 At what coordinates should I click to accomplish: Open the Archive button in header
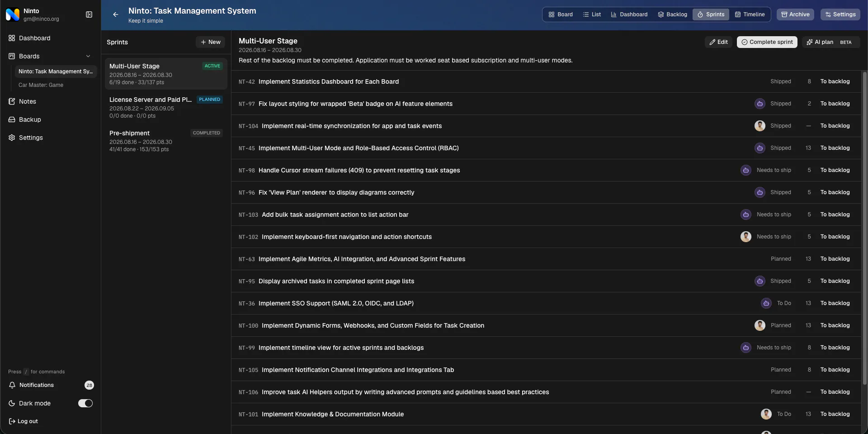pos(796,14)
